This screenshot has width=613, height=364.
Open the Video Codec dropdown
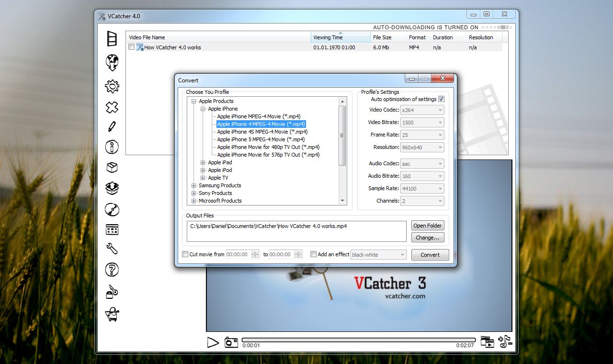point(422,110)
